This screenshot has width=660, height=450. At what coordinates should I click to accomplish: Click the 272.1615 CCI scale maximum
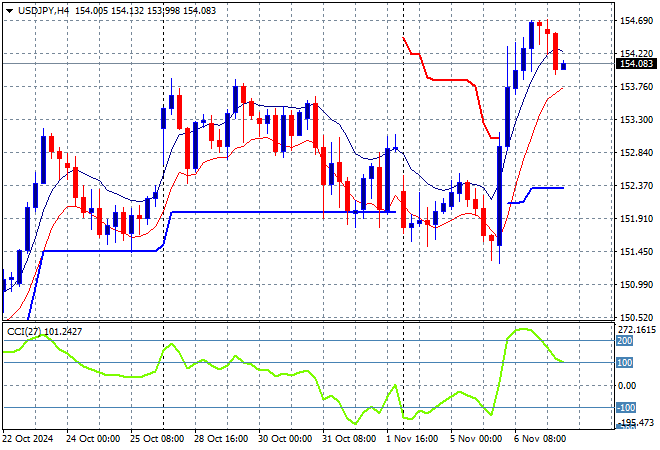coord(637,330)
